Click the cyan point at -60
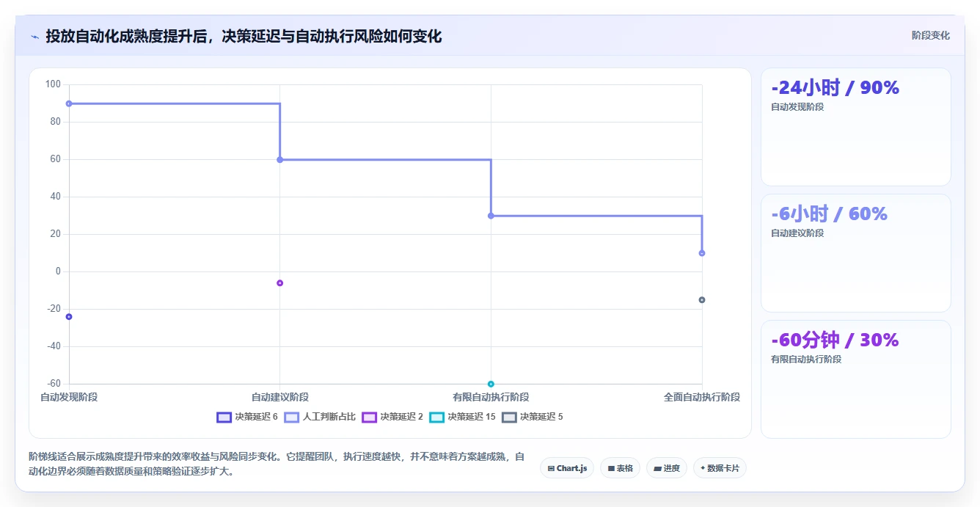 [491, 384]
